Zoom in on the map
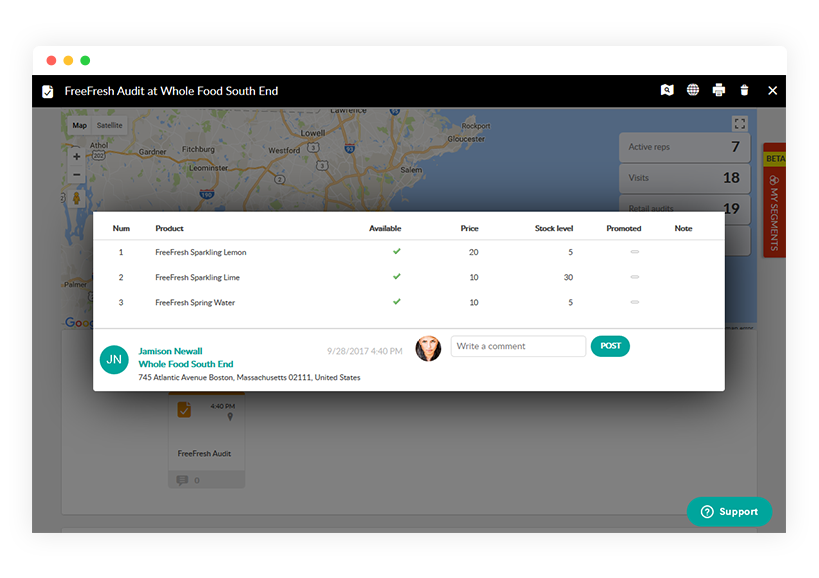This screenshot has height=578, width=819. point(77,157)
